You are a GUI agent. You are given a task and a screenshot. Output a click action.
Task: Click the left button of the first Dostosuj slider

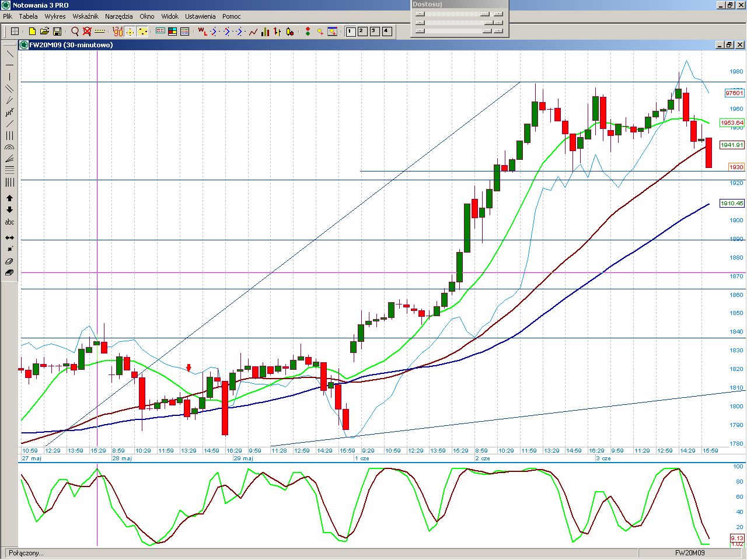click(x=420, y=14)
